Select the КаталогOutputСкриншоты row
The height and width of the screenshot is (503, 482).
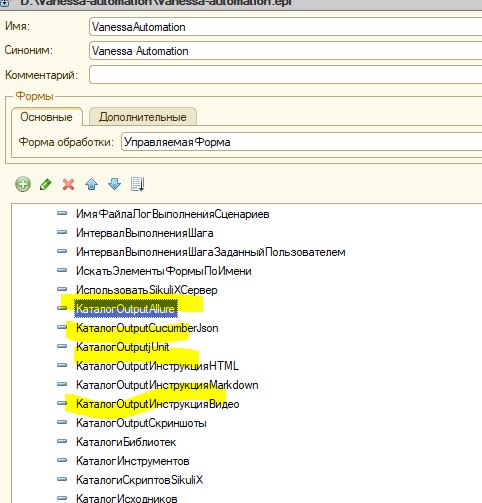(x=141, y=423)
